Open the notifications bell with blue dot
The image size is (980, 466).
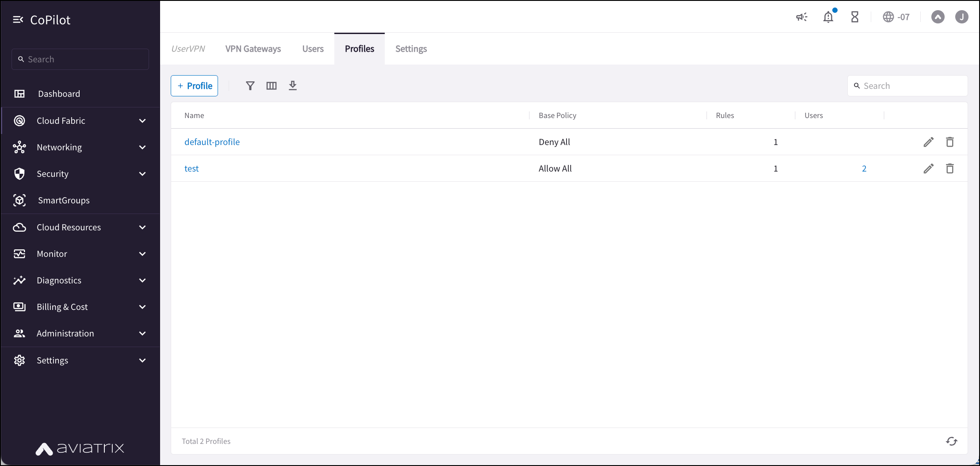[x=828, y=17]
